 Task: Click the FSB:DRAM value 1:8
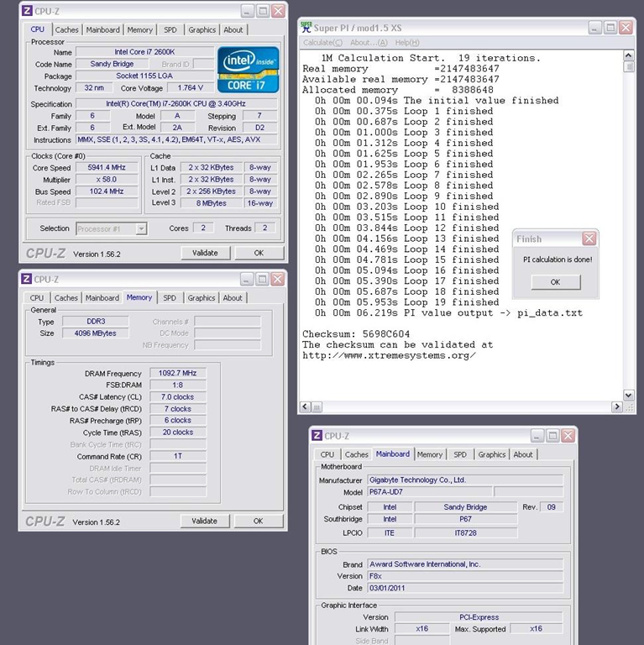click(178, 385)
